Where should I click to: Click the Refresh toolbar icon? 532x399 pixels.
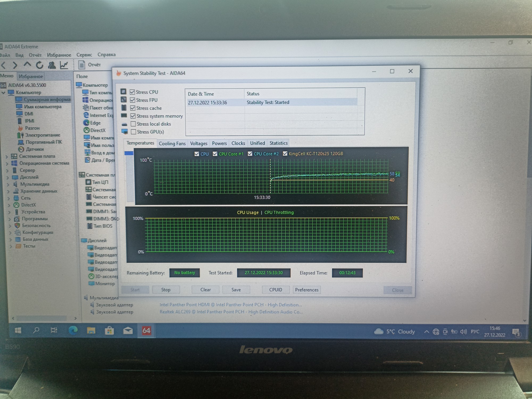[x=39, y=65]
